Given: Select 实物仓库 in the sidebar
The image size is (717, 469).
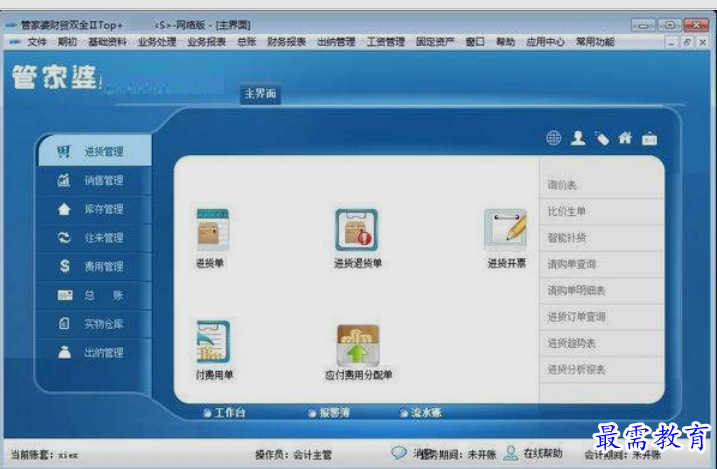Looking at the screenshot, I should (95, 324).
